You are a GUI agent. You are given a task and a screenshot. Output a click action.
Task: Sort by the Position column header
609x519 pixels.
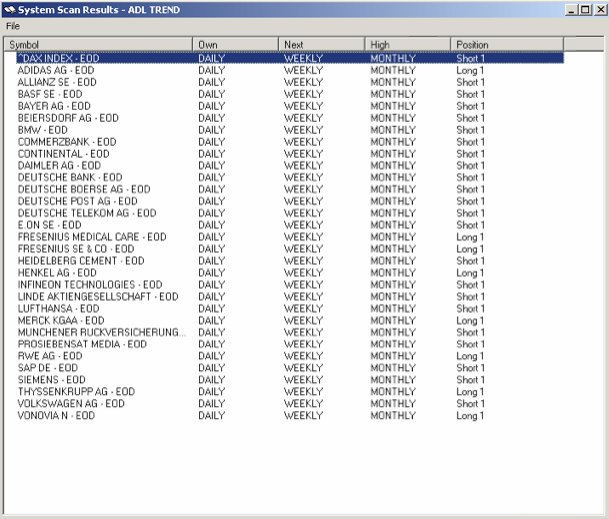coord(507,45)
